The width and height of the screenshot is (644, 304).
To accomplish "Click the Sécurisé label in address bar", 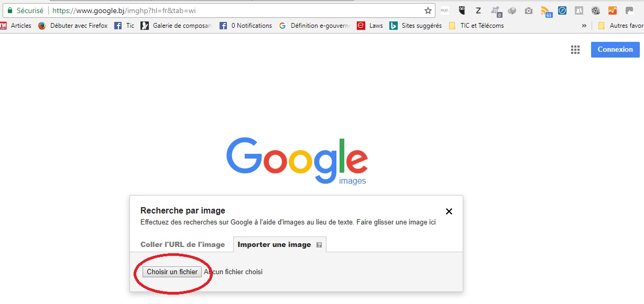I will (x=30, y=10).
